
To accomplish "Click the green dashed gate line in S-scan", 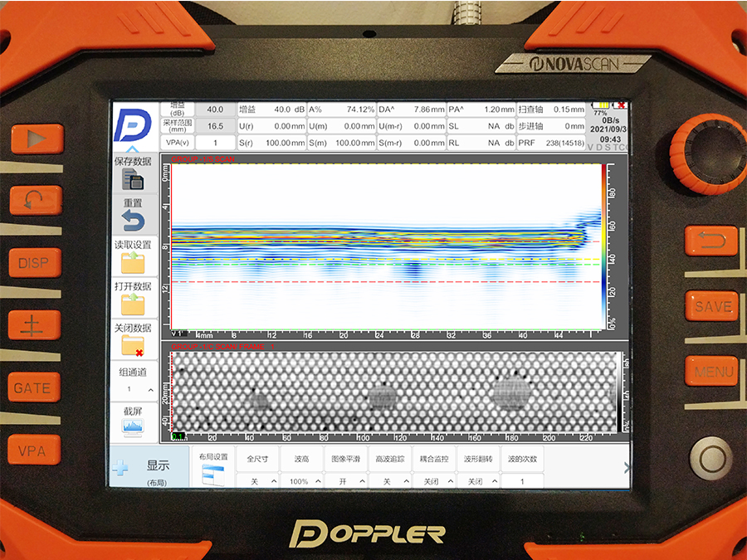I will pyautogui.click(x=385, y=265).
